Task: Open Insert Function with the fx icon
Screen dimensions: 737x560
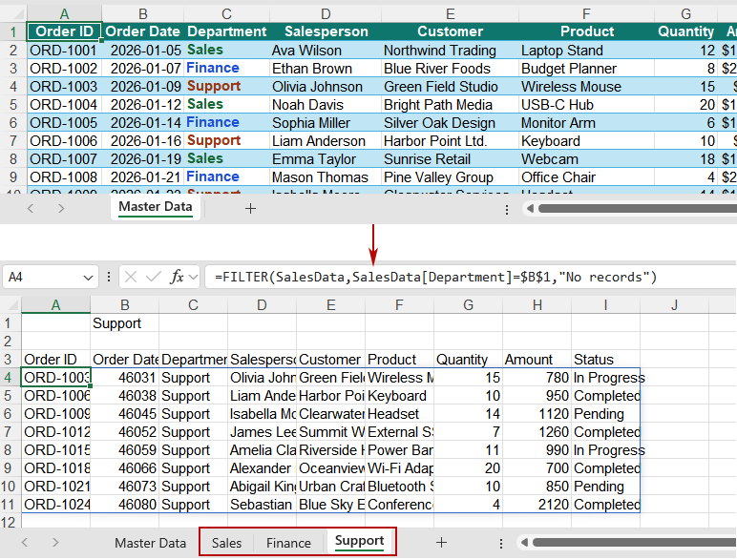Action: click(x=177, y=278)
